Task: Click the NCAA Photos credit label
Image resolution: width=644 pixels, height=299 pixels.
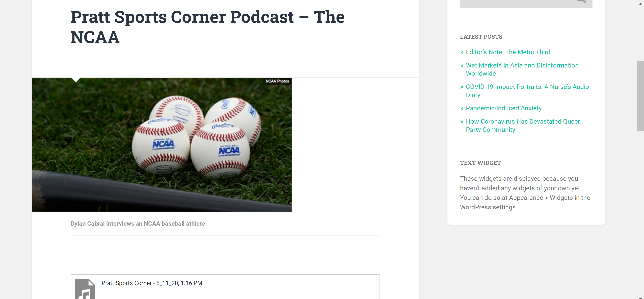Action: click(x=277, y=81)
